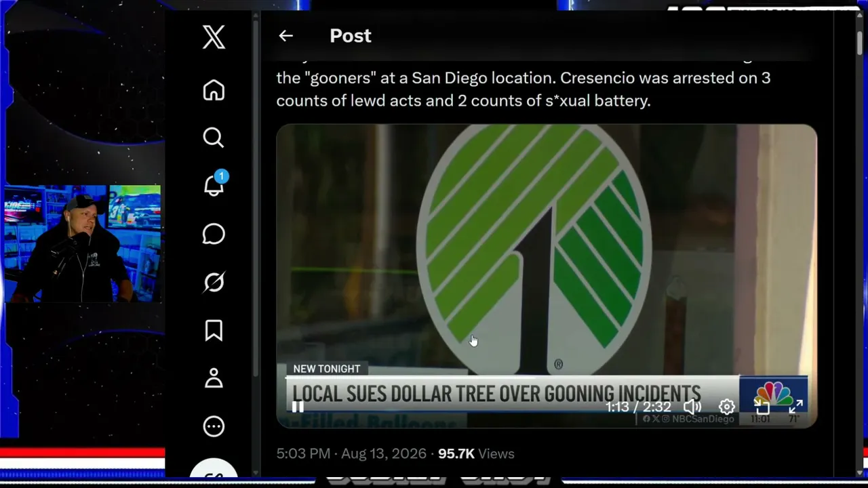Open the Bookmarks page
Screen dimensions: 868x488
(214, 330)
